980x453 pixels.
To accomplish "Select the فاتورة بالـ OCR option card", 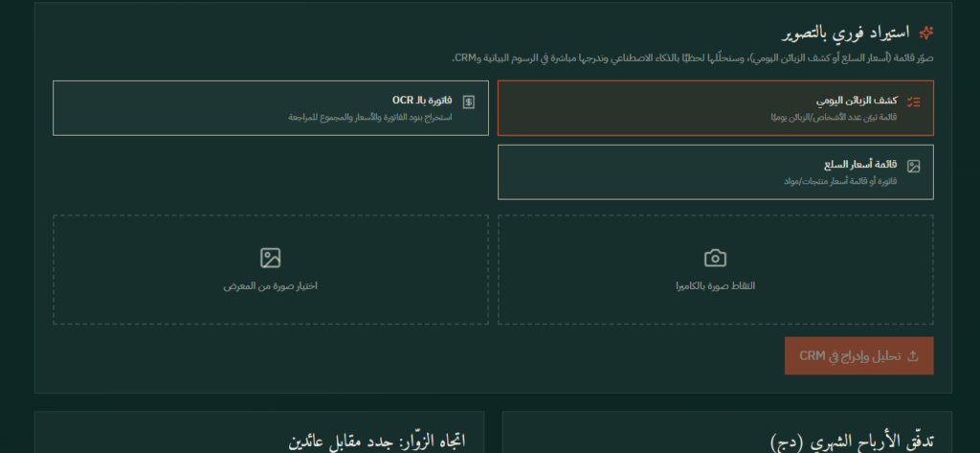I will pos(271,107).
